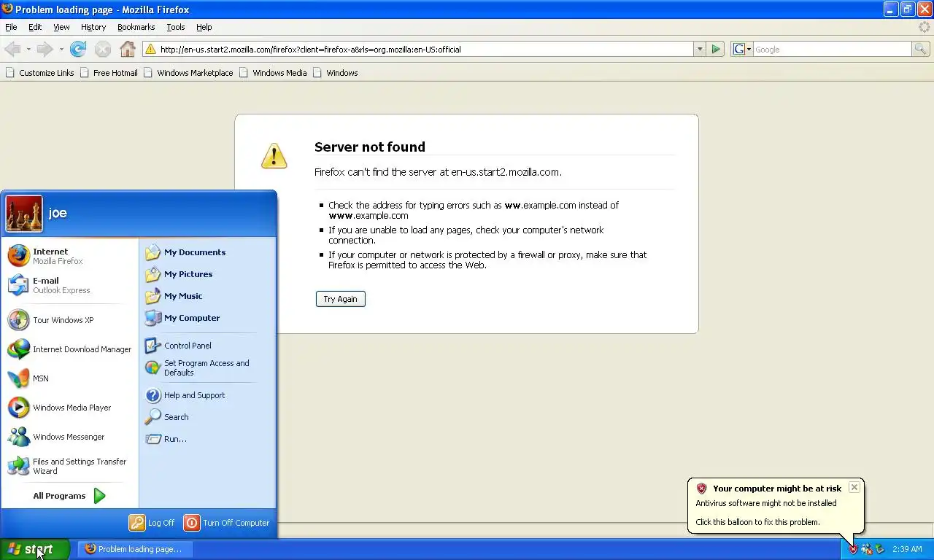Click into the Google search box
Screen dimensions: 934x560
832,49
